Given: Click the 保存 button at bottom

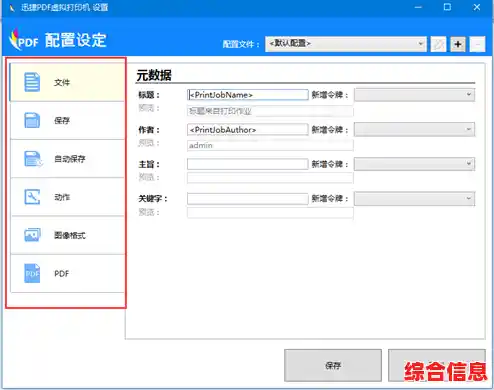Looking at the screenshot, I should [333, 365].
